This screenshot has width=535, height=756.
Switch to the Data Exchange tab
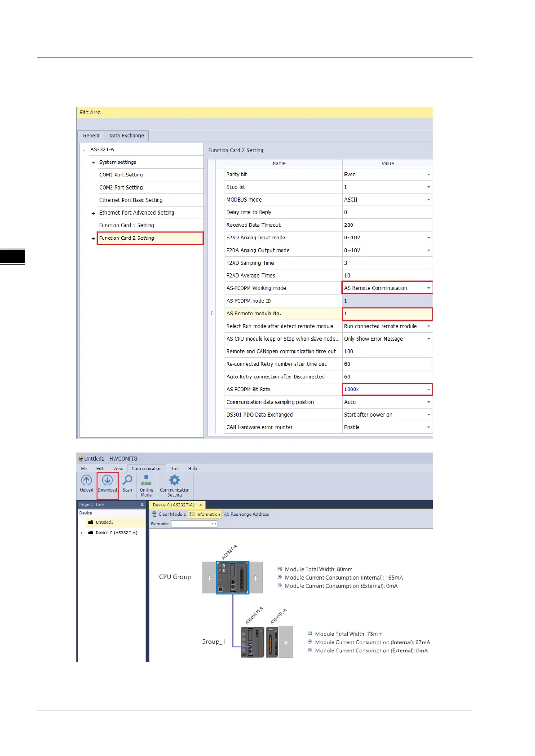(x=127, y=136)
